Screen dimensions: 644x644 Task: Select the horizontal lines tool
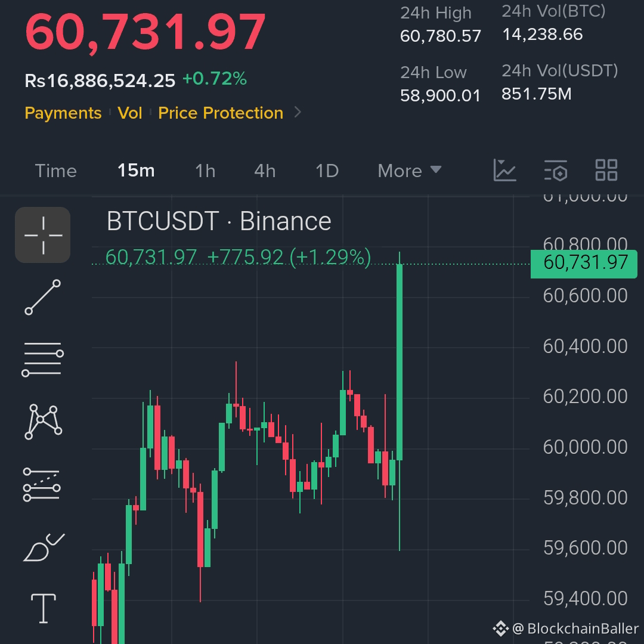click(43, 360)
